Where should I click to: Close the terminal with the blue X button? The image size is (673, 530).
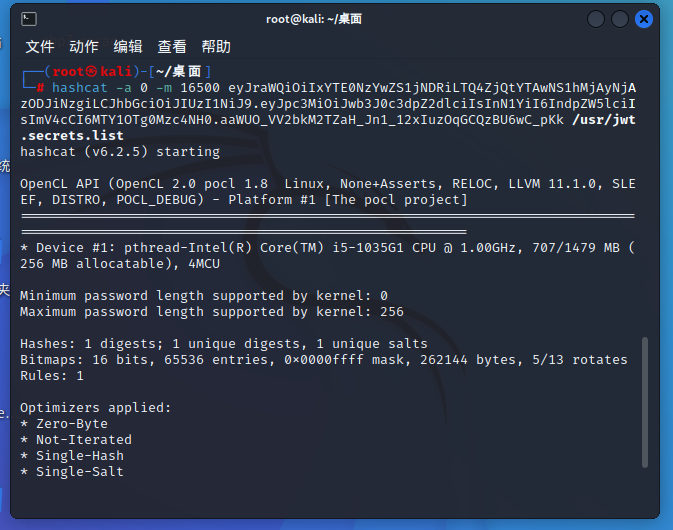pos(644,19)
